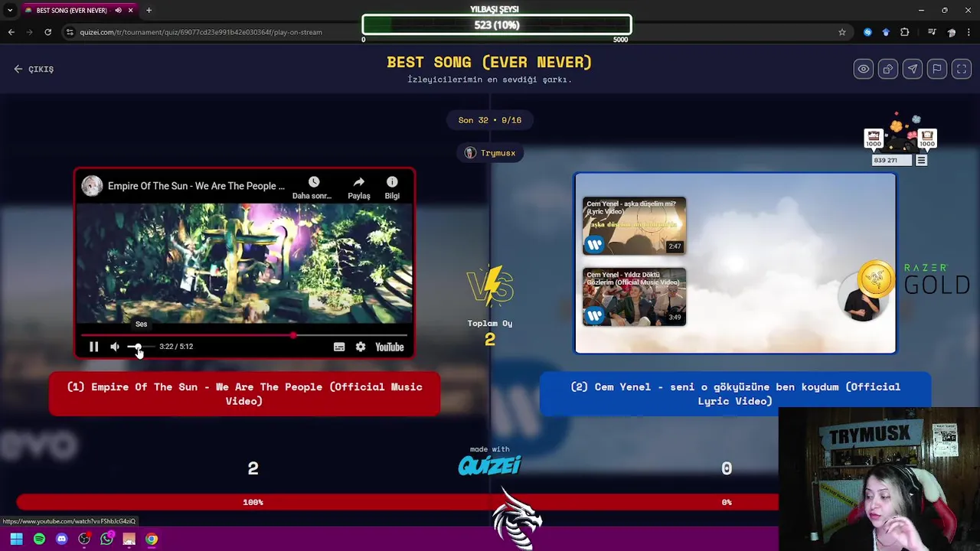Bookmark this page with the star
The height and width of the screenshot is (551, 980).
842,32
